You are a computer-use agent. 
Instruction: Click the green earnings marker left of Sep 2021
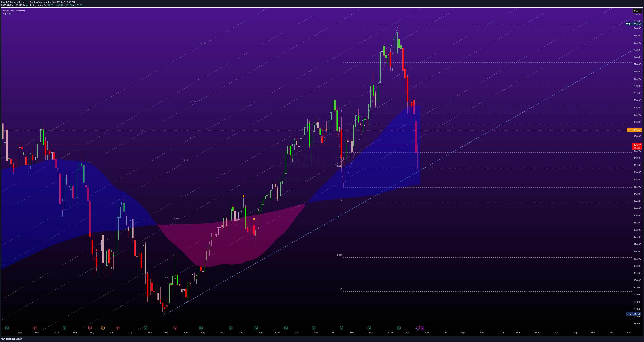click(x=7, y=328)
